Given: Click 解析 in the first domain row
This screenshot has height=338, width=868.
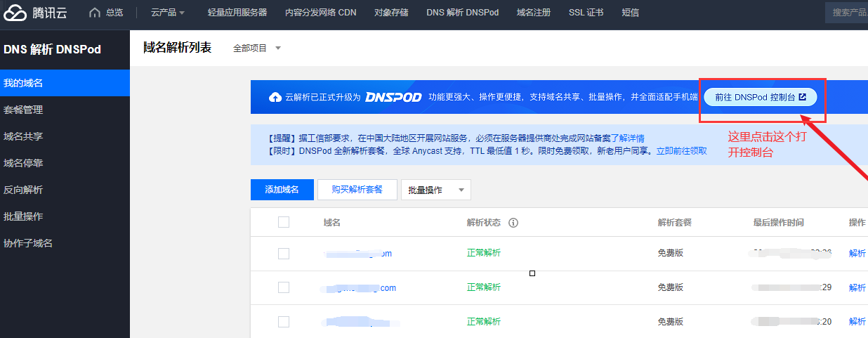Looking at the screenshot, I should 857,254.
